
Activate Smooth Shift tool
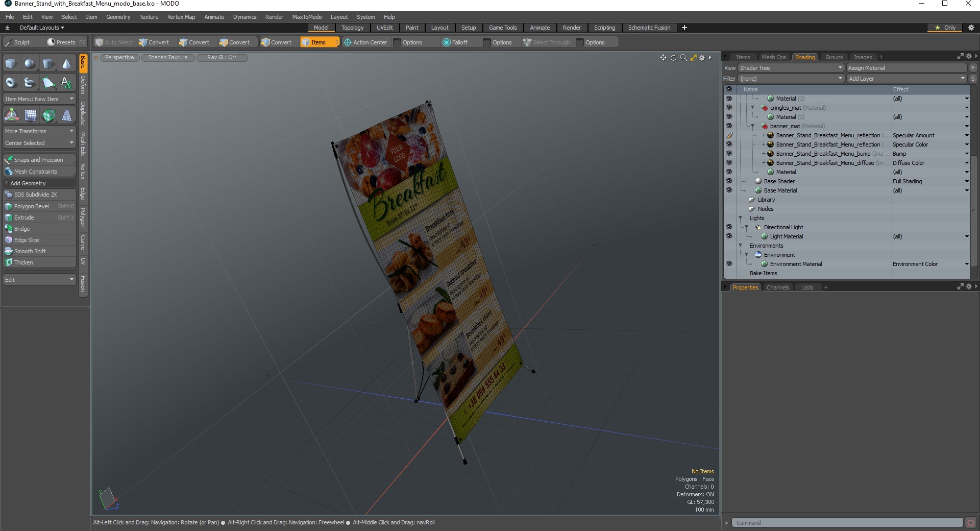(x=39, y=251)
